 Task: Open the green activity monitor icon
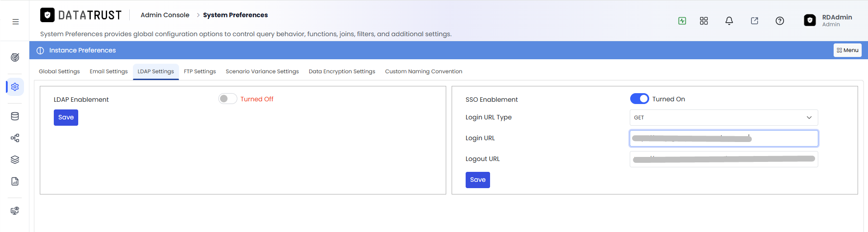[682, 21]
